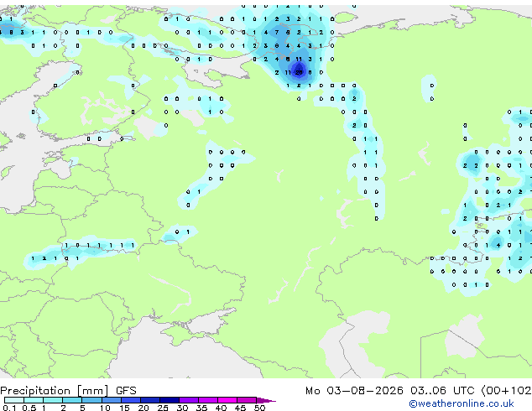Viewport: 532px width, 411px height.
Task: Click the legend label '35'
Action: point(202,408)
